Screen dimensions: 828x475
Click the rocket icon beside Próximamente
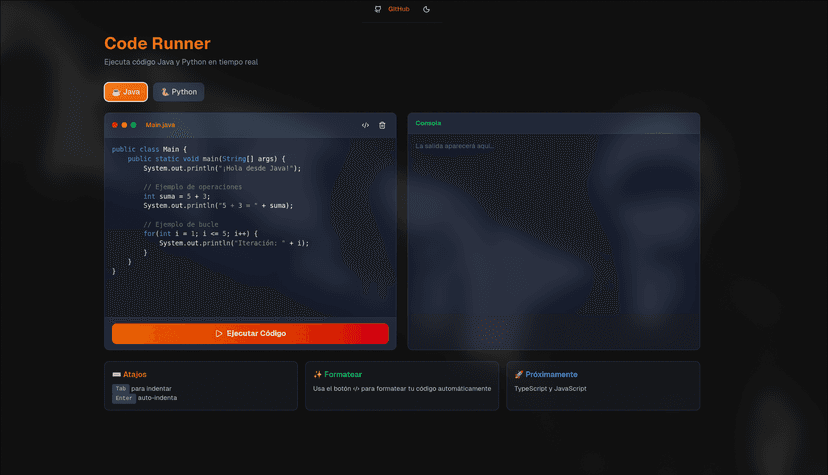tap(519, 374)
